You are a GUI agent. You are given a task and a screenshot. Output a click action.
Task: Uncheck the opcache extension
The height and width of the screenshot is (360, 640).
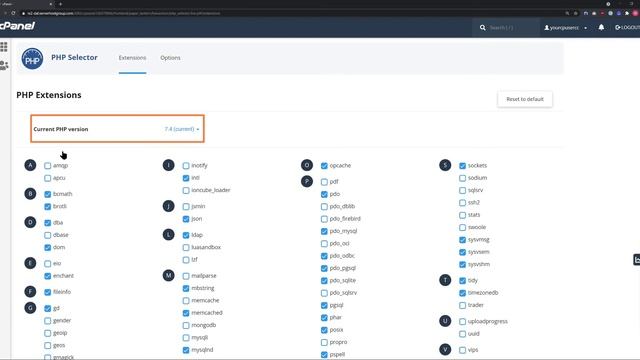pos(324,166)
